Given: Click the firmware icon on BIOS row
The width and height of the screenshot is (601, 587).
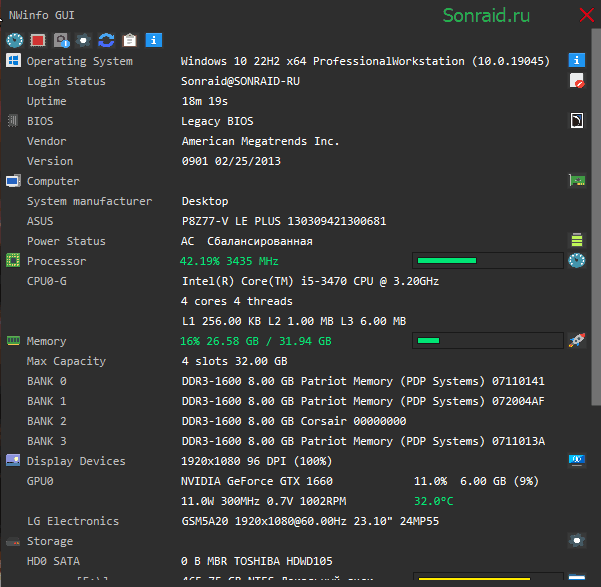Looking at the screenshot, I should (x=576, y=121).
